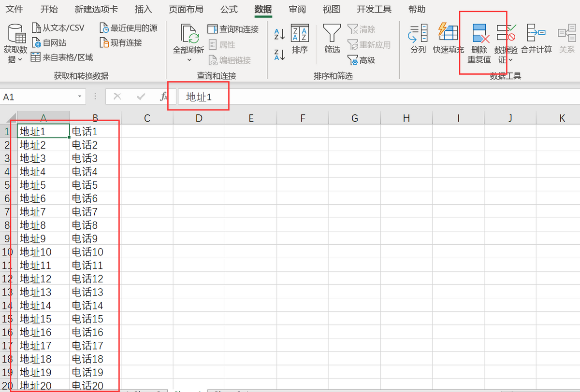Click the 清除 filter button
Viewport: 580px width, 392px height.
coord(362,29)
